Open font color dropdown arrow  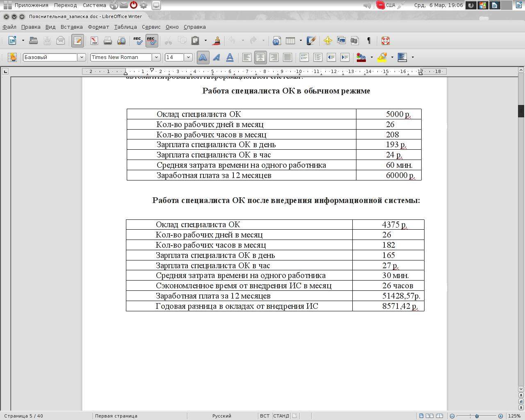click(x=372, y=57)
